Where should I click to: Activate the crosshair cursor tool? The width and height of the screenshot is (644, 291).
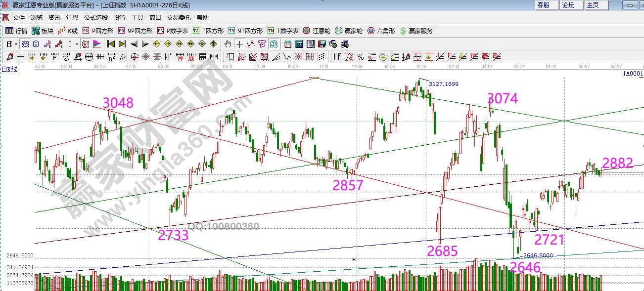click(x=239, y=44)
